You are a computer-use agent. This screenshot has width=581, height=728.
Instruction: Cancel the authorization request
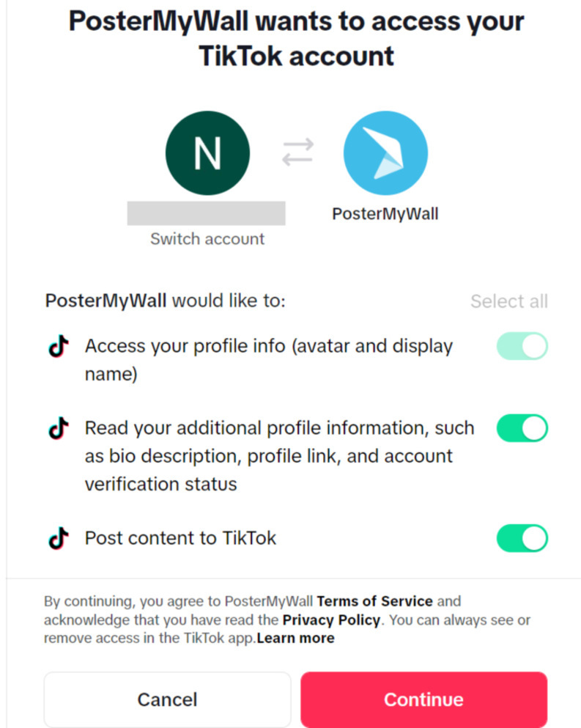tap(168, 699)
